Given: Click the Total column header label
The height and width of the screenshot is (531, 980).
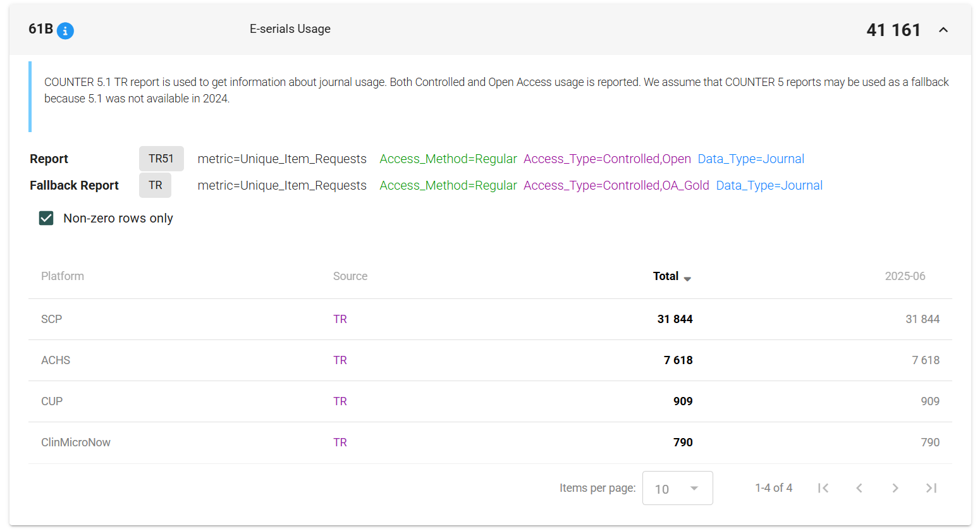Looking at the screenshot, I should coord(665,276).
